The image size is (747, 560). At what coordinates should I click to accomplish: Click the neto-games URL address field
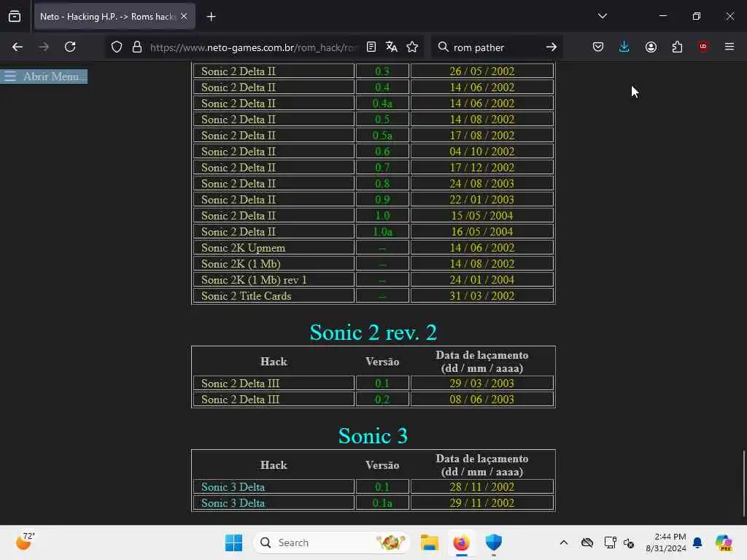[252, 47]
